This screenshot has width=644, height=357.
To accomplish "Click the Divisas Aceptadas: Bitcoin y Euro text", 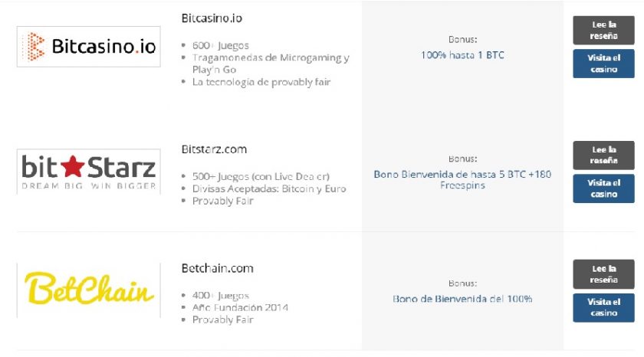I will click(x=269, y=188).
